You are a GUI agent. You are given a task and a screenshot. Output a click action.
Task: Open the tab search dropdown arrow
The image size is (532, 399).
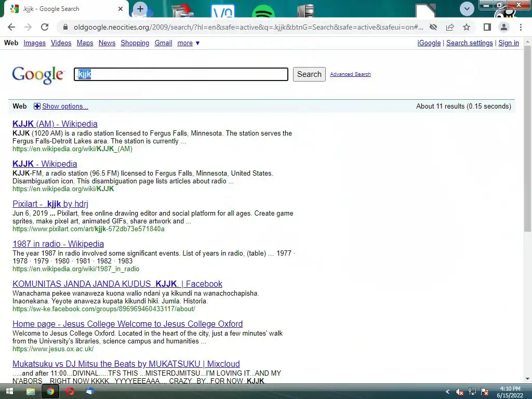point(467,9)
